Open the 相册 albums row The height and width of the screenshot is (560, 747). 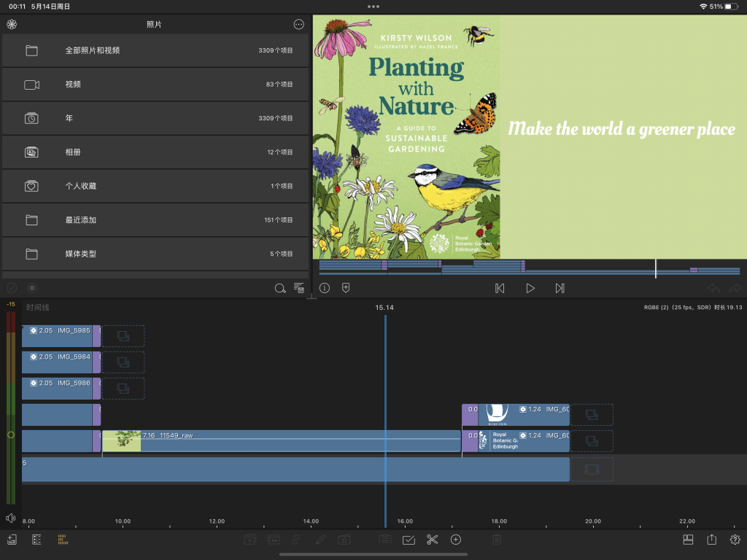(155, 152)
